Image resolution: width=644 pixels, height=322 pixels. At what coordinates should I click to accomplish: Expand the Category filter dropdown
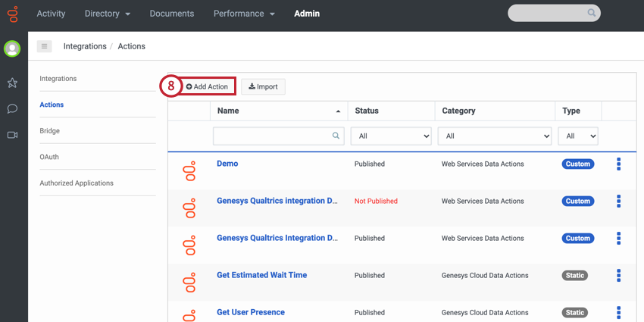494,136
